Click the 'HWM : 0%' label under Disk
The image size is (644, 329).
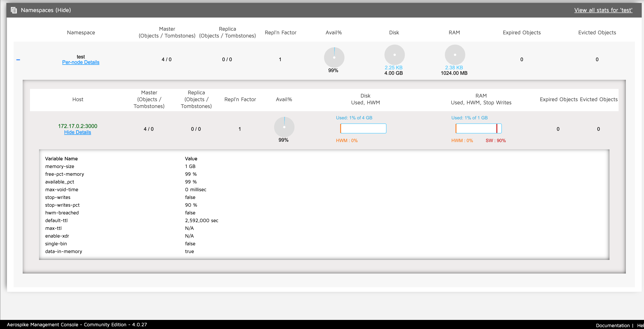click(347, 141)
